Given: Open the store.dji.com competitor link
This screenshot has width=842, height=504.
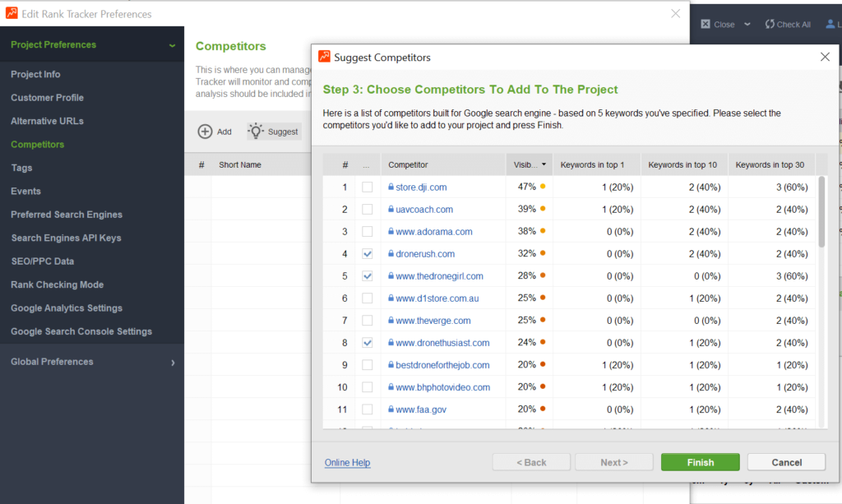Looking at the screenshot, I should coord(421,187).
